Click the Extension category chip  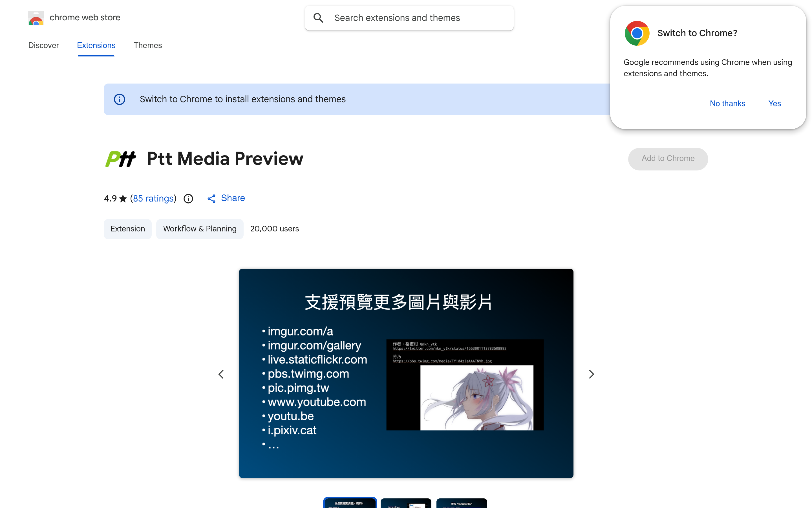(x=127, y=229)
